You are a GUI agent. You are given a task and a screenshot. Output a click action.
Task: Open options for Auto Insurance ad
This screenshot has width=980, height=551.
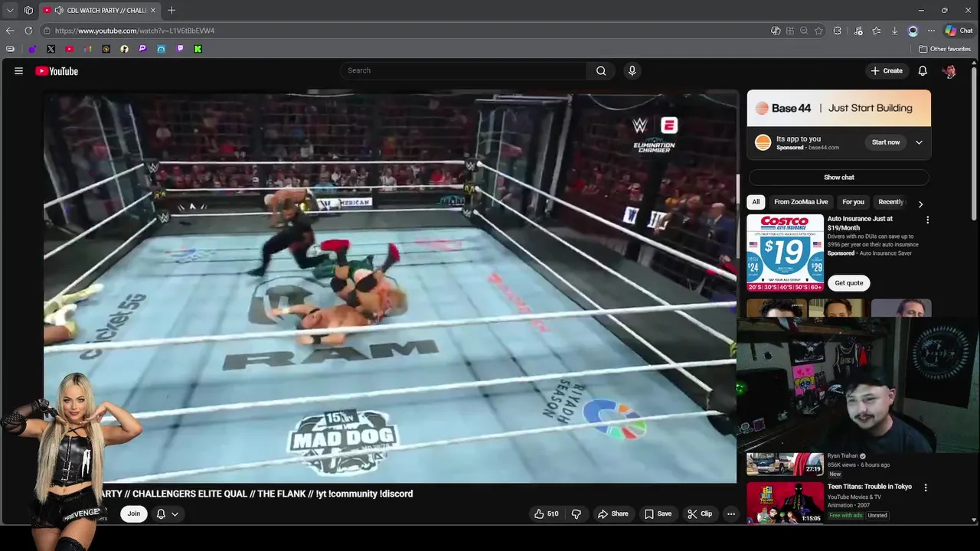pyautogui.click(x=928, y=220)
